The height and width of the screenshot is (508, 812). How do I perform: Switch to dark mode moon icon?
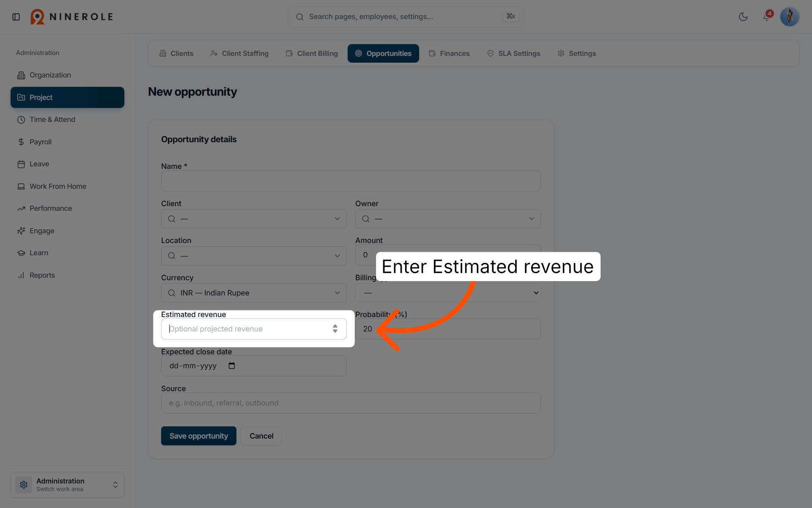click(x=743, y=17)
